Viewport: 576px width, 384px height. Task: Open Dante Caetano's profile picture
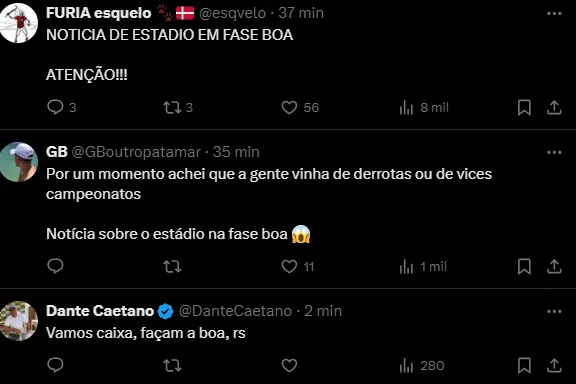pyautogui.click(x=19, y=321)
